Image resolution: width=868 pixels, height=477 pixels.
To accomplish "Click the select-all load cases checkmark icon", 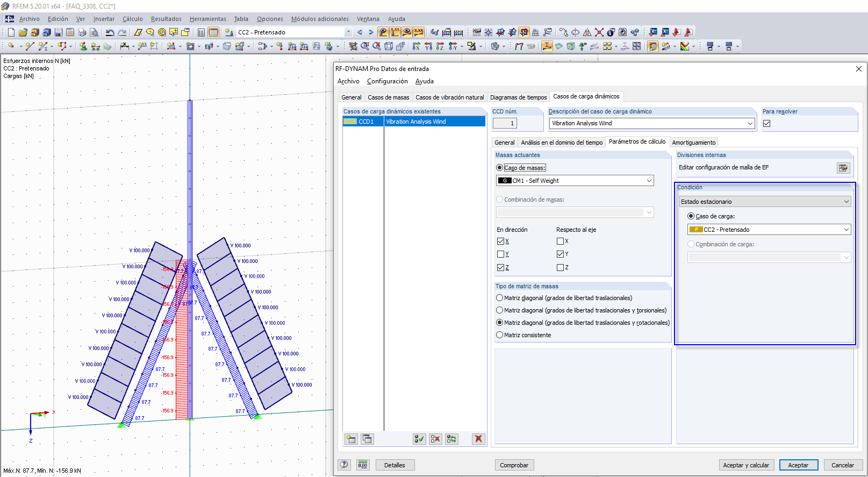I will tap(419, 439).
